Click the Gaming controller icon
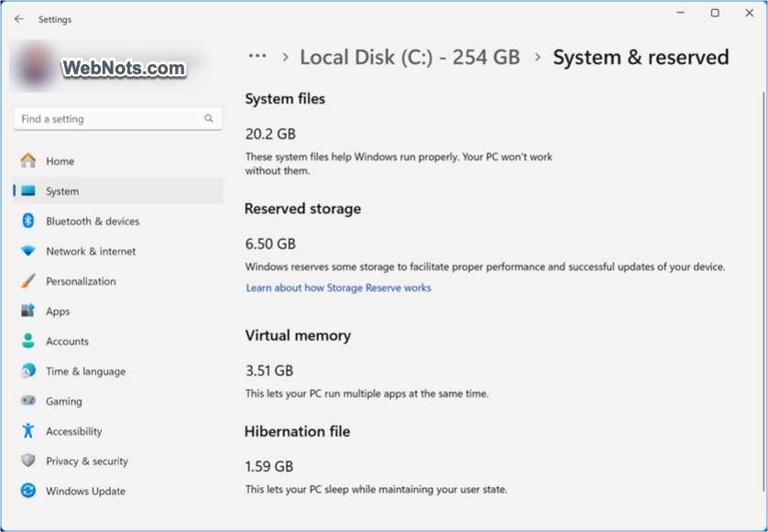The height and width of the screenshot is (532, 768). click(x=28, y=401)
